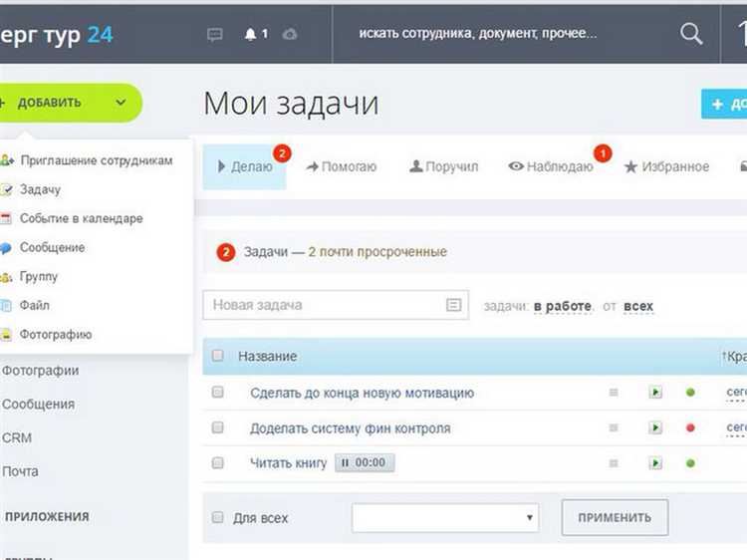Select Фотографию from the add menu
Image resolution: width=747 pixels, height=560 pixels.
[56, 335]
